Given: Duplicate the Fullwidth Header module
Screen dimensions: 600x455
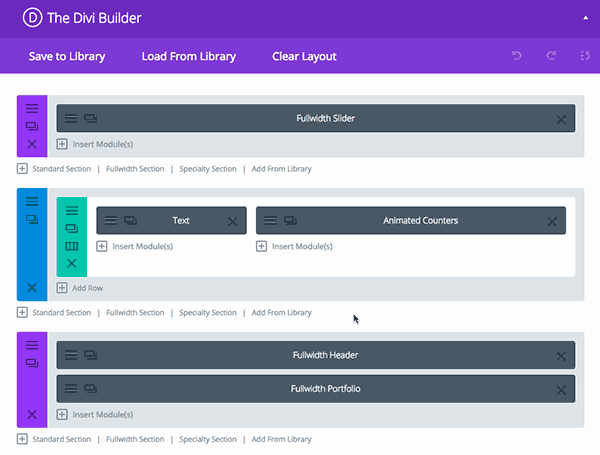Looking at the screenshot, I should click(91, 356).
